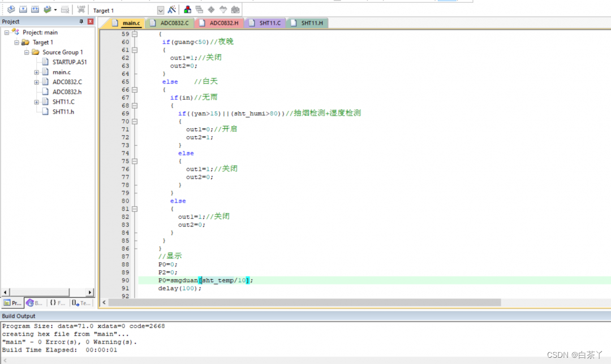Expand the main.c node in project tree

(x=37, y=72)
